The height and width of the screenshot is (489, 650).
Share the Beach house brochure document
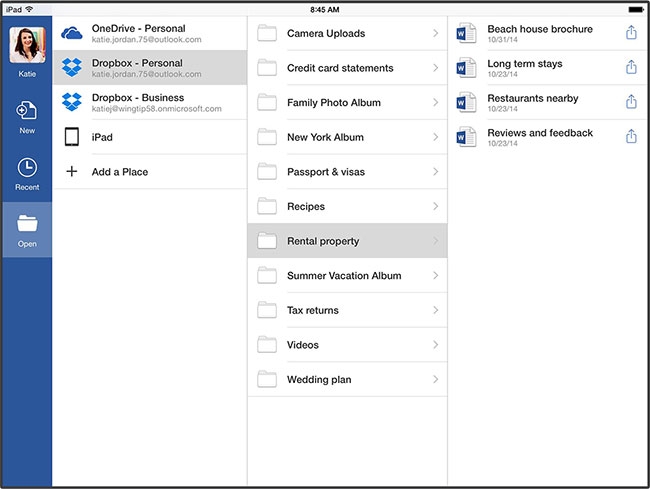[x=631, y=33]
